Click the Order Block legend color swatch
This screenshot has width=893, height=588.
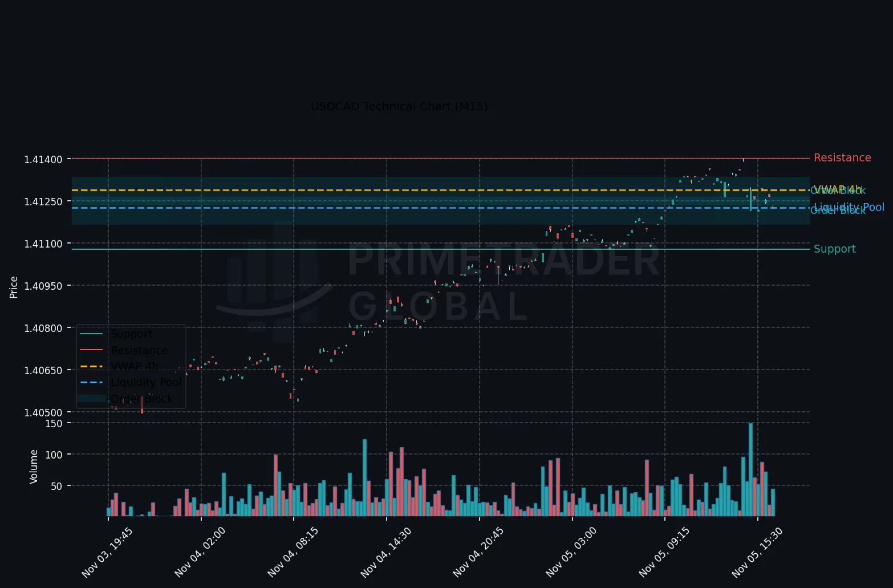91,399
